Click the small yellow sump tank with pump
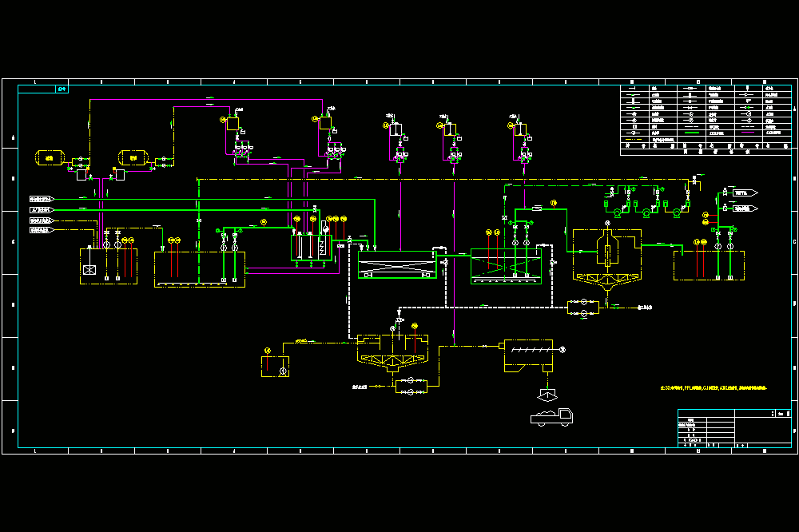Viewport: 799px width, 532px height. [275, 367]
